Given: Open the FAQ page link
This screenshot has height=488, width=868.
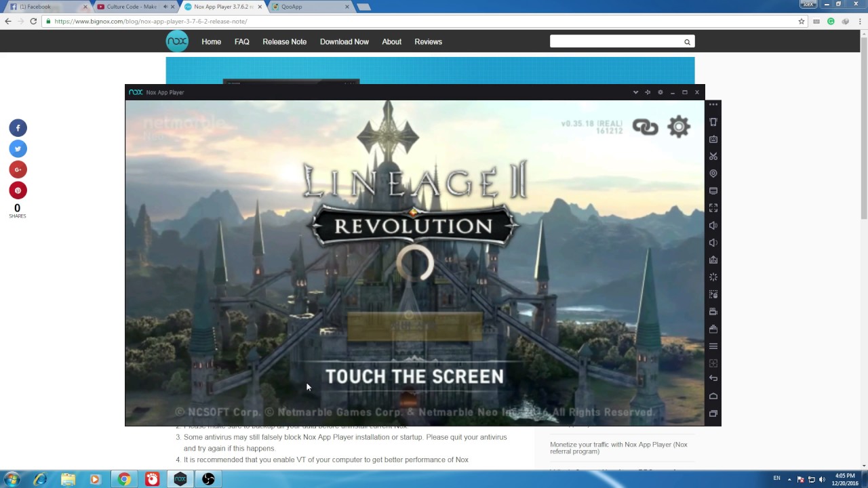Looking at the screenshot, I should [x=241, y=41].
